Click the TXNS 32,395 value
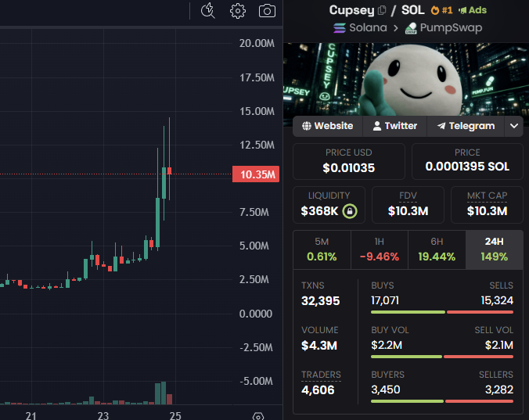The height and width of the screenshot is (420, 529). click(321, 300)
